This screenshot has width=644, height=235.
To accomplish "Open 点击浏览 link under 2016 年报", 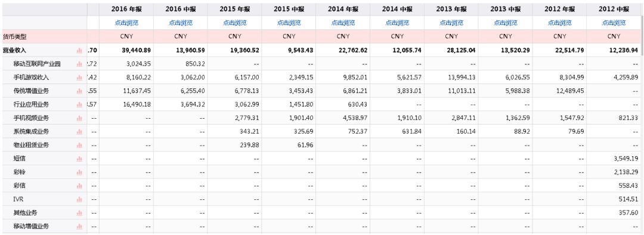I will click(126, 23).
